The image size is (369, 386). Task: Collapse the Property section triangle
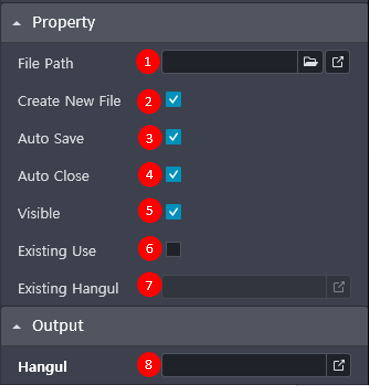17,24
